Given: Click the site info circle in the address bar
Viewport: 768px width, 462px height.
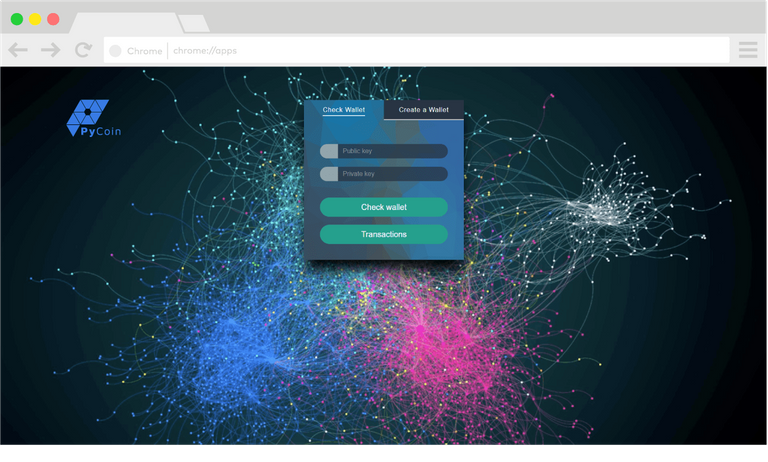Looking at the screenshot, I should click(115, 51).
